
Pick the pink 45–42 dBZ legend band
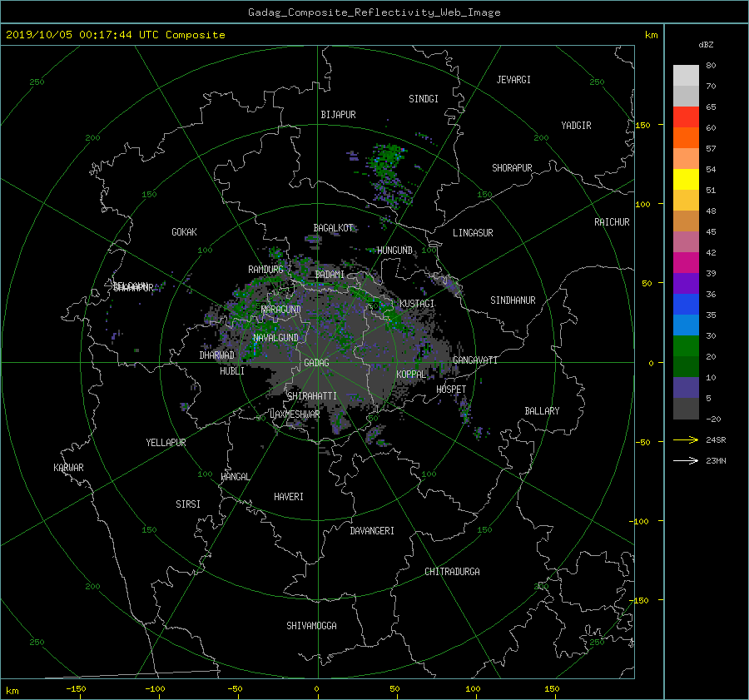click(686, 241)
